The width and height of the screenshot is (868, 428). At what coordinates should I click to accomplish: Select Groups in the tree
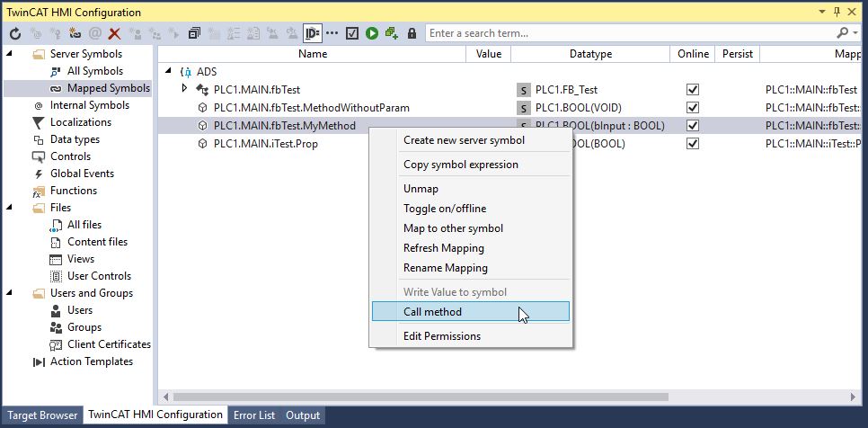click(84, 327)
